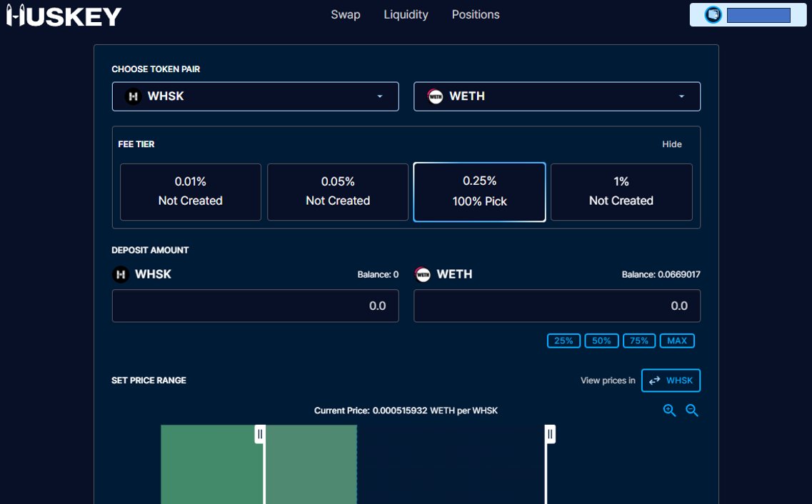812x504 pixels.
Task: Select 50% of the WETH balance
Action: click(x=601, y=341)
